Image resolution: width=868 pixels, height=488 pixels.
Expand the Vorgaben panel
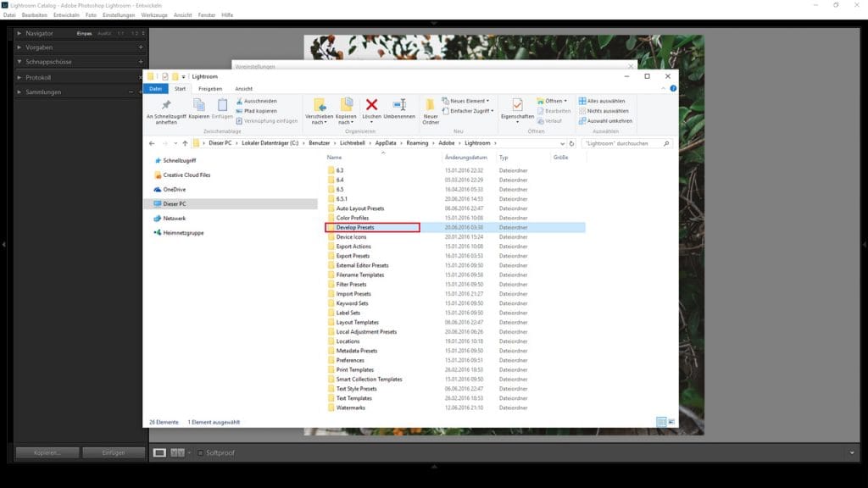[x=19, y=47]
